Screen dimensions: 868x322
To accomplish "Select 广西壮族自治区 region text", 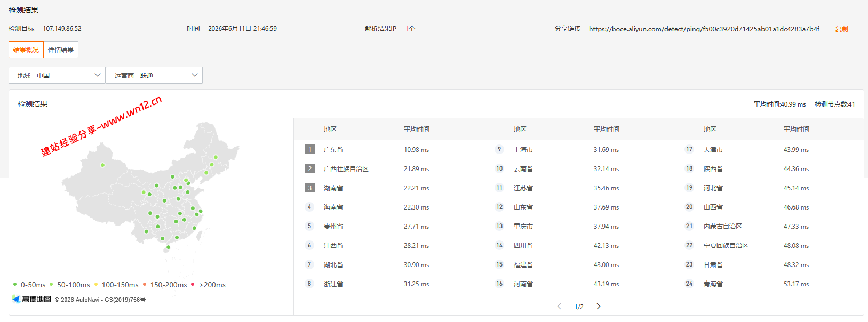I will click(x=346, y=169).
